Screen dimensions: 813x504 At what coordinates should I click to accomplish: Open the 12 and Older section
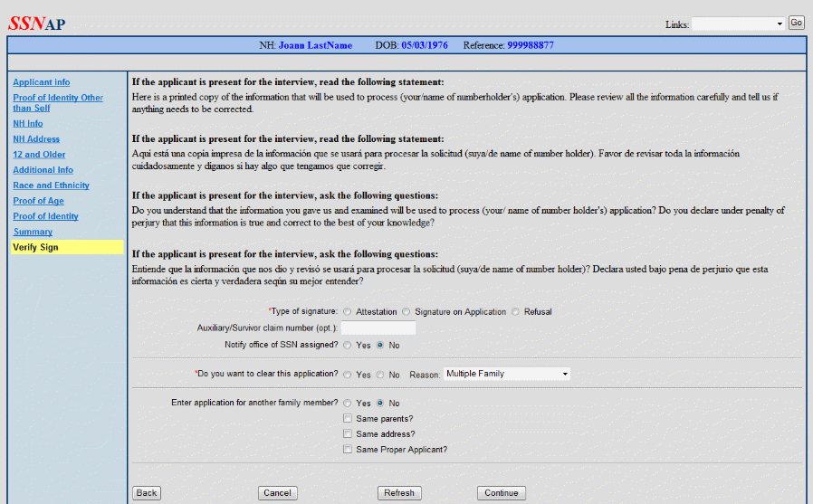pyautogui.click(x=40, y=155)
